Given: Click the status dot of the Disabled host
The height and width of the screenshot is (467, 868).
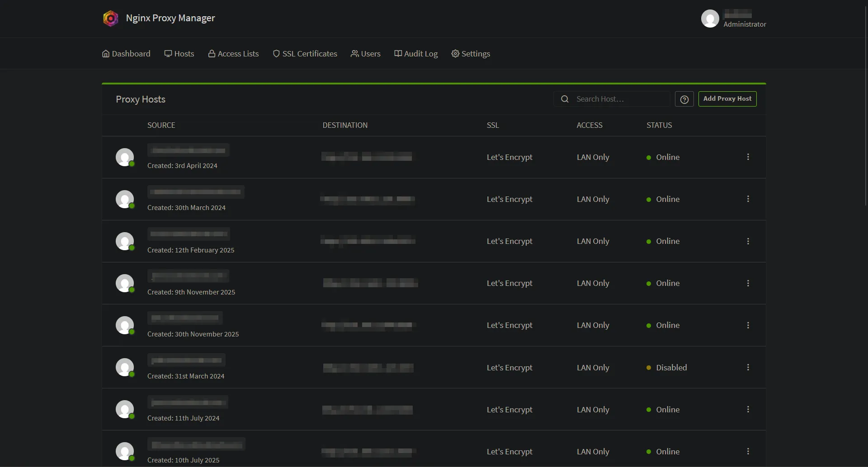Looking at the screenshot, I should point(649,368).
